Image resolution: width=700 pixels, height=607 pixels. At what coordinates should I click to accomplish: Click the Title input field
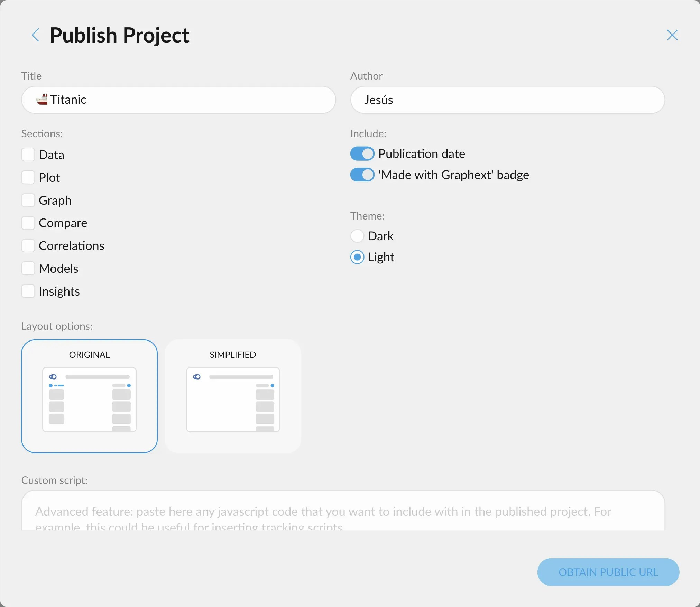(x=194, y=100)
